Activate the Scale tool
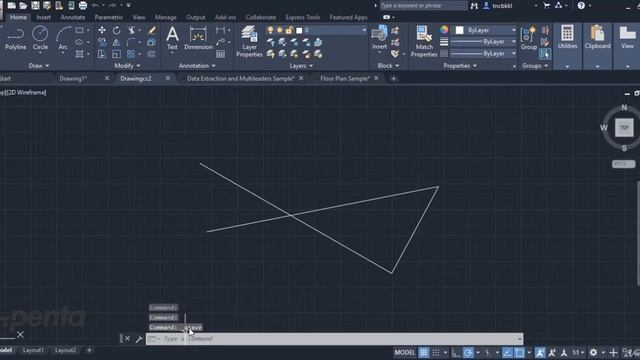Viewport: 640px width, 360px height. pyautogui.click(x=116, y=54)
